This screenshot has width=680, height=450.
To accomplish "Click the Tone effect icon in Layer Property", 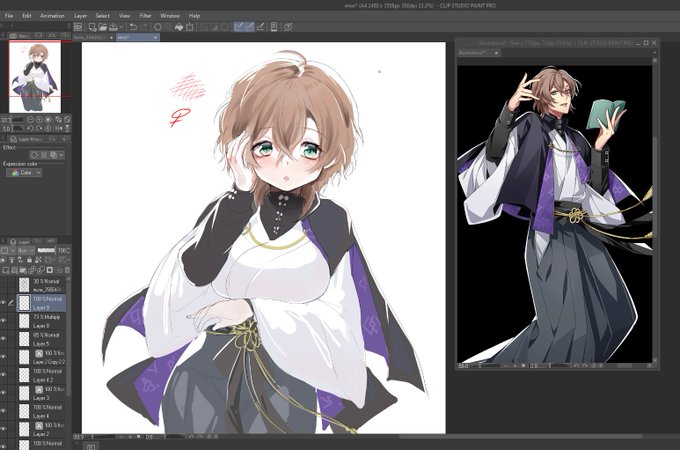I will (44, 155).
